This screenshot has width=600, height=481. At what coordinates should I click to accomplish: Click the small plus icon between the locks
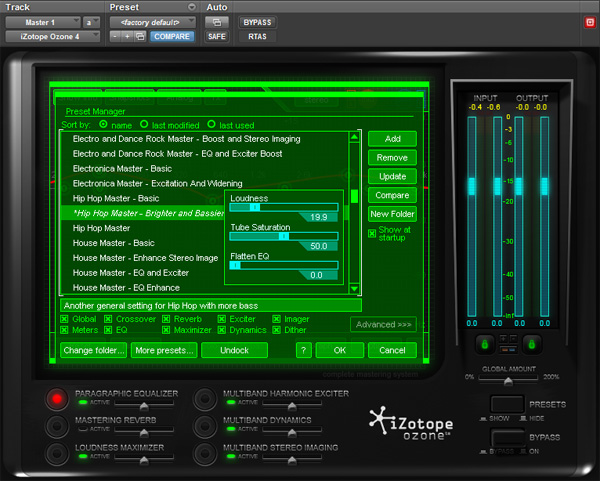[503, 338]
